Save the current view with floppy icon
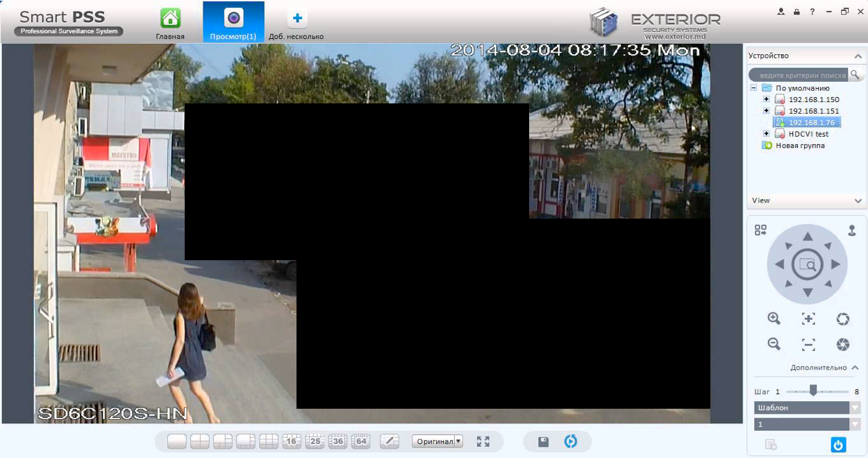The height and width of the screenshot is (458, 868). tap(544, 441)
